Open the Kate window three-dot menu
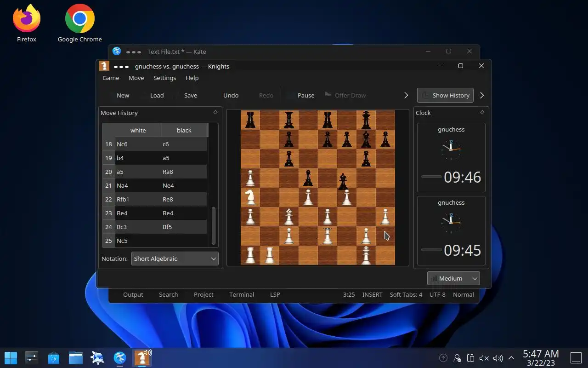The width and height of the screenshot is (588, 368). click(x=134, y=52)
